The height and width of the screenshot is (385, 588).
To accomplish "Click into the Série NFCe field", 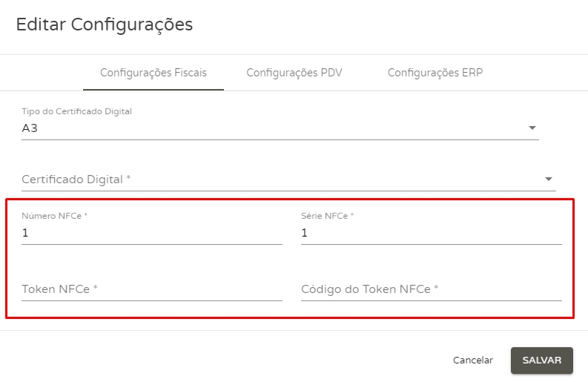I will [432, 233].
